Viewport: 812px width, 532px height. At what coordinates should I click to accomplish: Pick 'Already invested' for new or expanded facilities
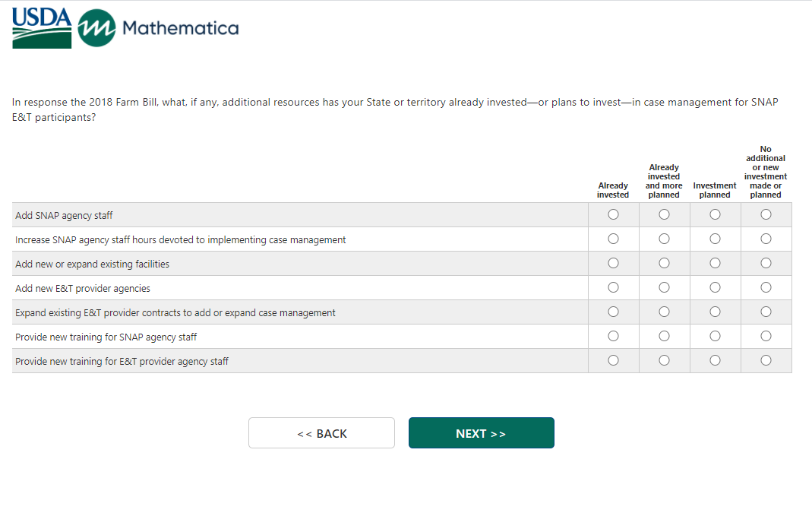613,264
